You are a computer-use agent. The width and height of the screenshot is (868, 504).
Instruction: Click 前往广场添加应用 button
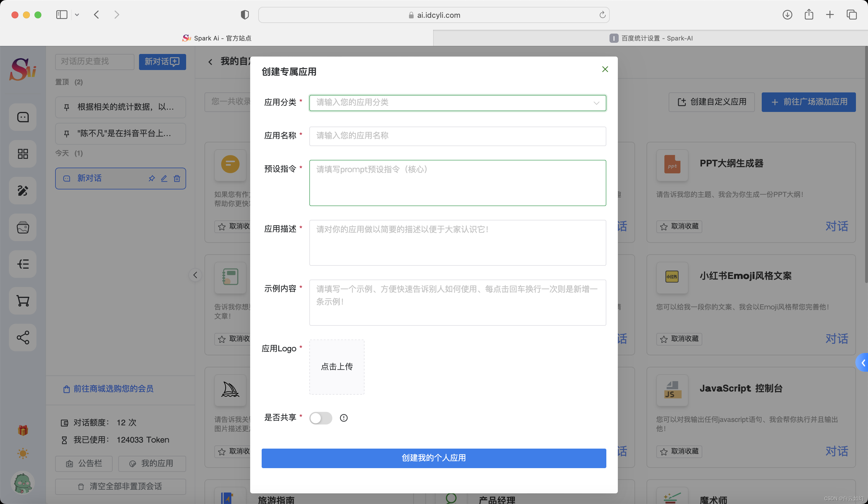tap(809, 102)
